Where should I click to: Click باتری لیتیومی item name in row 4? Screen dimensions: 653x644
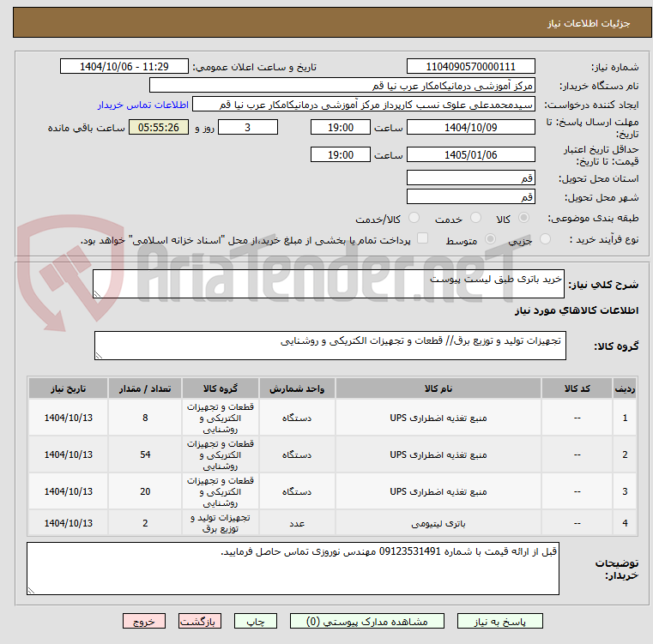pyautogui.click(x=438, y=523)
